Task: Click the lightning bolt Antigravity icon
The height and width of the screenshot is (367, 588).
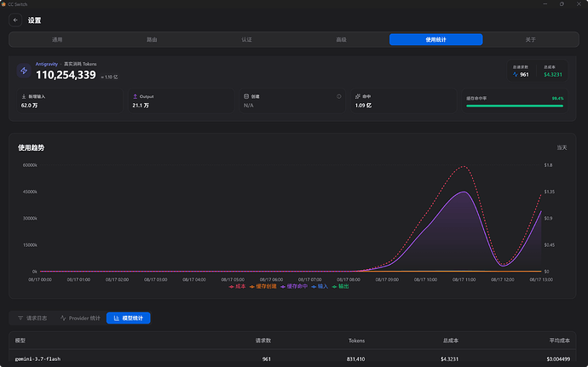Action: coord(24,71)
